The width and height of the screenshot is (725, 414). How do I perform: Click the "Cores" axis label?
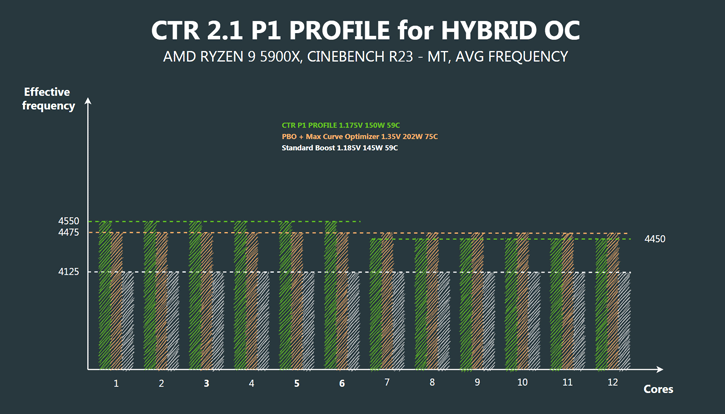[658, 389]
